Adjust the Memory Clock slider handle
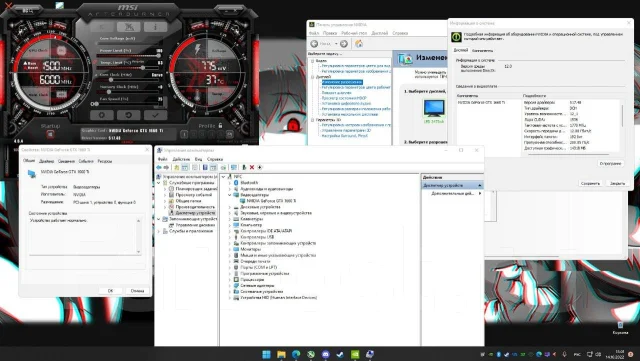The height and width of the screenshot is (361, 640). click(110, 92)
